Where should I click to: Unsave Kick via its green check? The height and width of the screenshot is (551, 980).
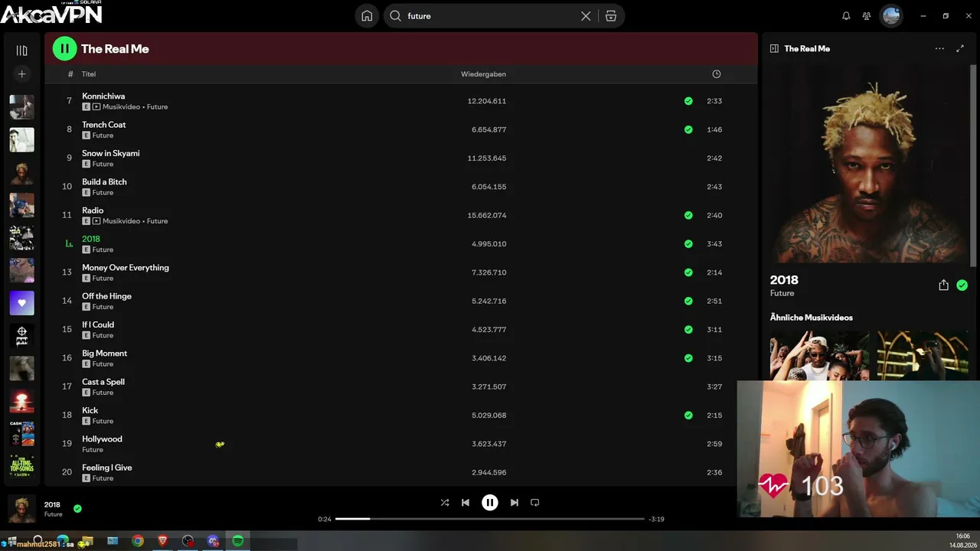[x=688, y=416]
